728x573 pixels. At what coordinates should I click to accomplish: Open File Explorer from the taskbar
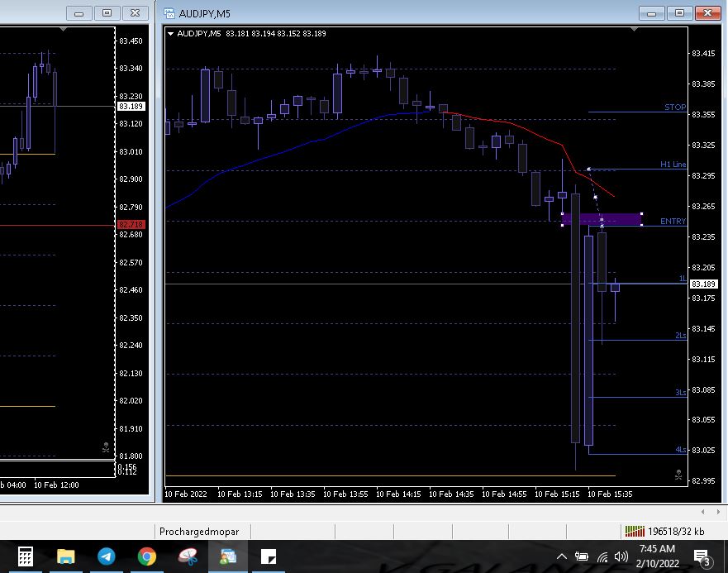pyautogui.click(x=66, y=556)
